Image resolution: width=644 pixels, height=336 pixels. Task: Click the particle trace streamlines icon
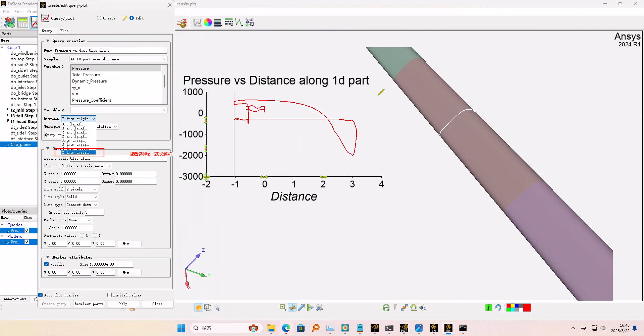182,23
